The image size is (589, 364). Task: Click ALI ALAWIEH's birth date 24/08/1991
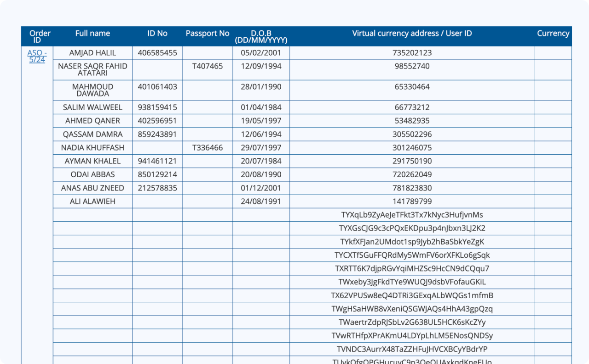pyautogui.click(x=261, y=201)
